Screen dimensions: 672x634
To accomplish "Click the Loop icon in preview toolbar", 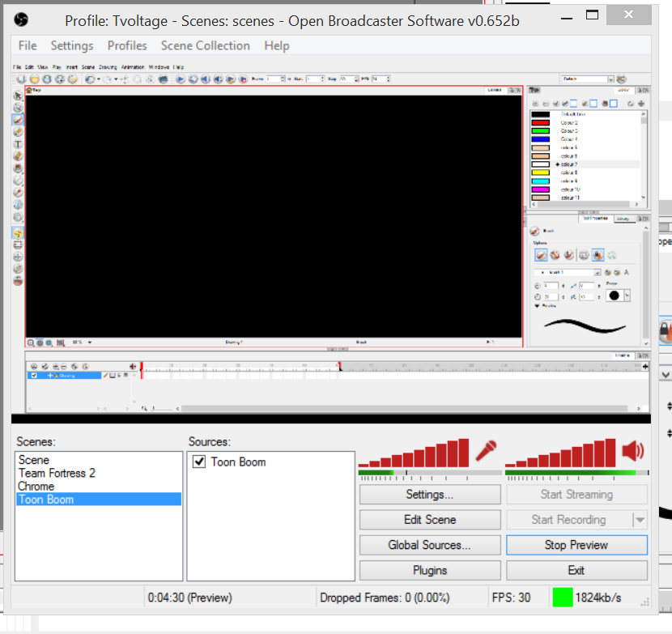I will click(x=194, y=79).
